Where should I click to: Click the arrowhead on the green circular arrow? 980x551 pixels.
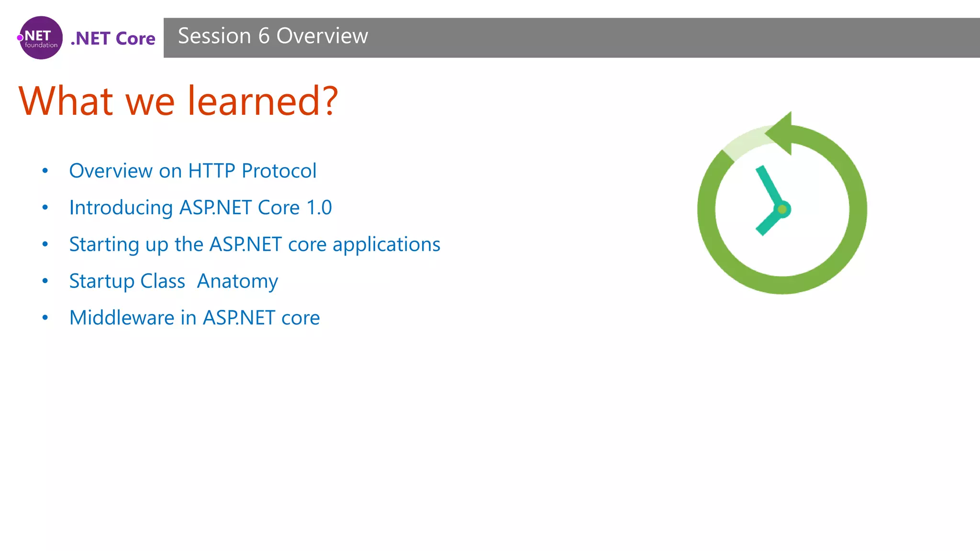[x=781, y=133]
